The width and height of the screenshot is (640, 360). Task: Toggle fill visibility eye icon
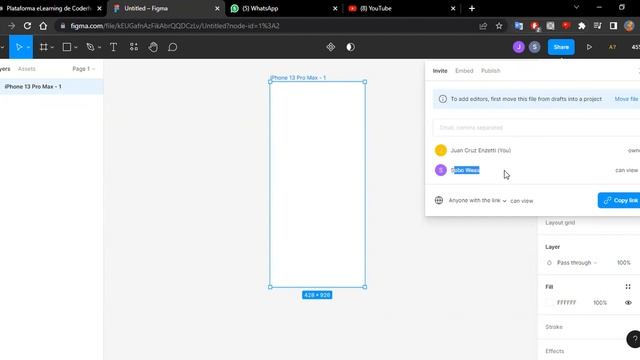click(x=628, y=303)
